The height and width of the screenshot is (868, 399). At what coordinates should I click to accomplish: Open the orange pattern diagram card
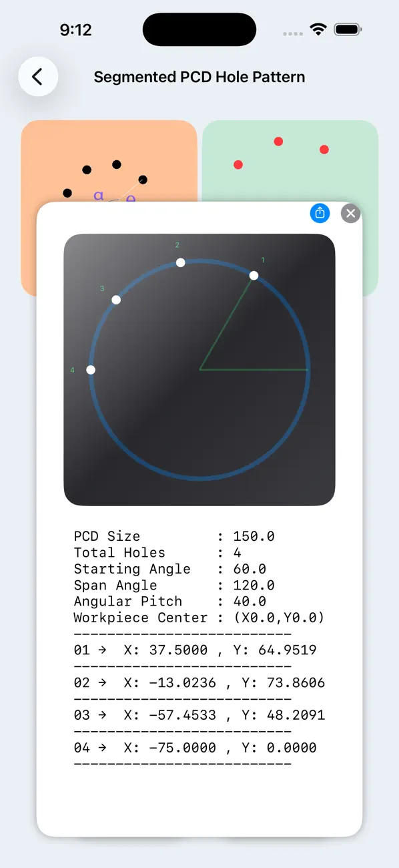click(109, 161)
